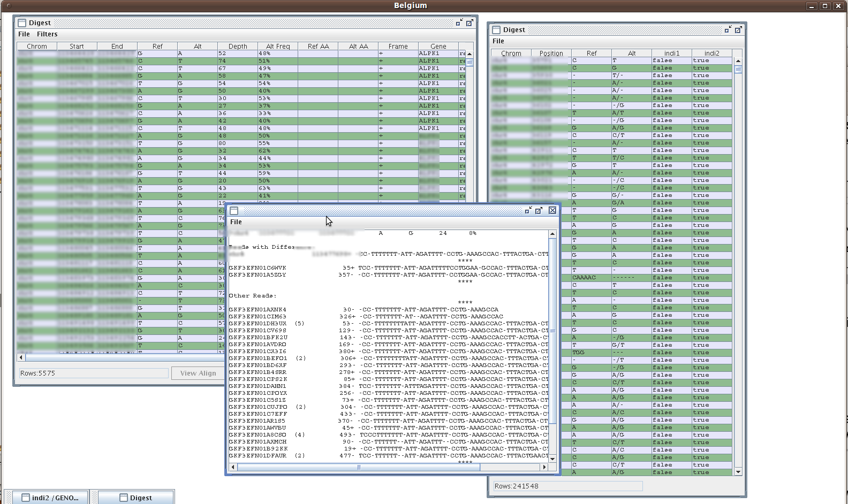Click horizontal scrollbar thumb in alignment window
Screen dimensions: 848x504
[359, 467]
